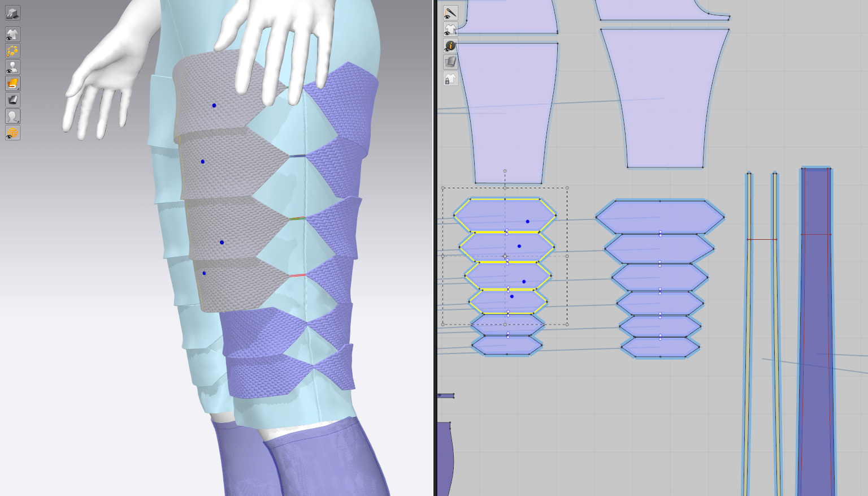Toggle 3D garment visibility with the shirt eye icon

pyautogui.click(x=12, y=34)
